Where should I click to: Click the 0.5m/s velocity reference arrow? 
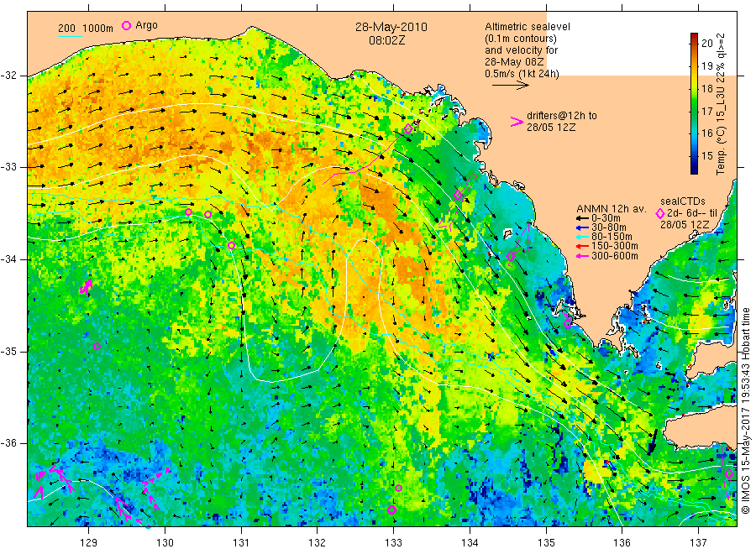point(511,86)
